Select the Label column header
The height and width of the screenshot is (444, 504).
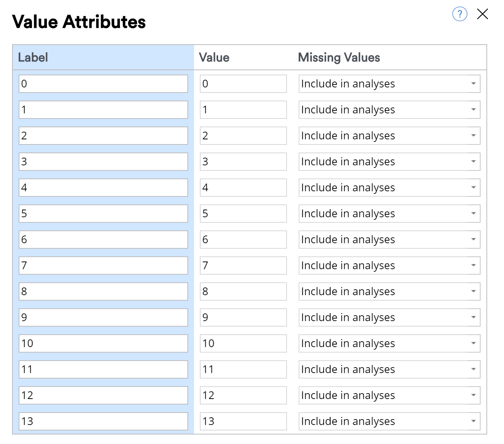33,57
